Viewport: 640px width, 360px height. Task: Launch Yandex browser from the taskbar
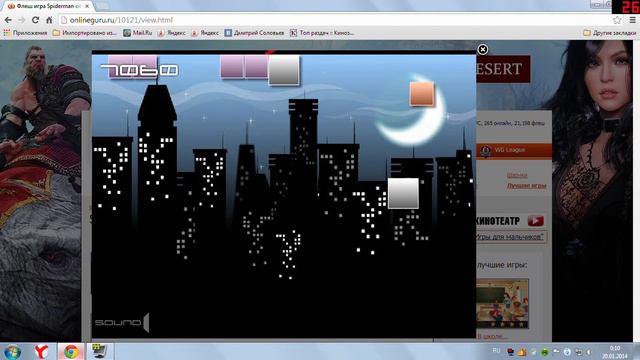pyautogui.click(x=41, y=351)
